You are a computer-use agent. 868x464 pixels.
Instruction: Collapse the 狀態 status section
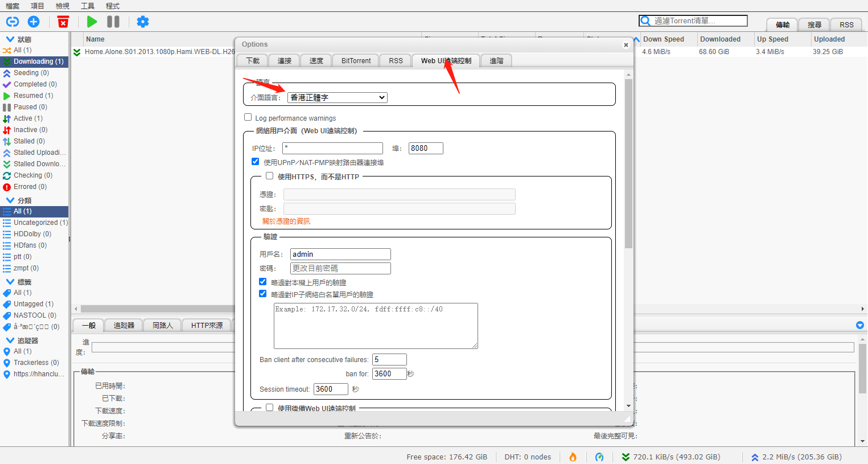pyautogui.click(x=10, y=39)
